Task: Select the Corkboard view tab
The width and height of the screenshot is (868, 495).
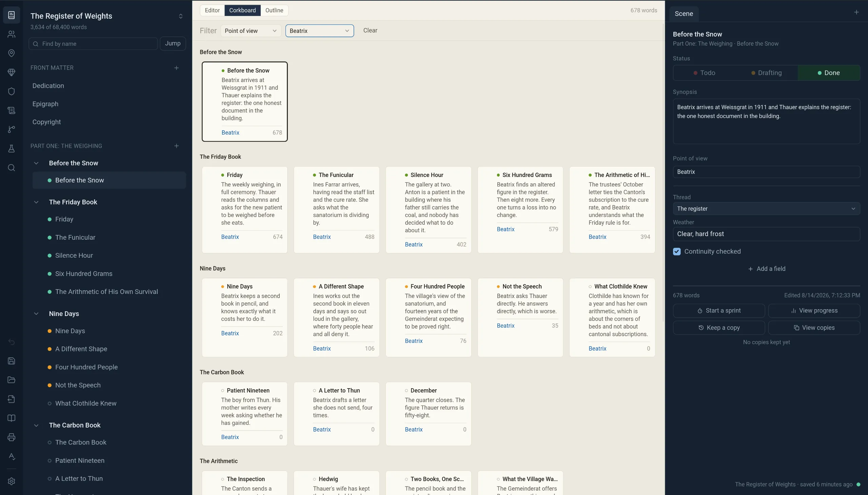Action: coord(242,10)
